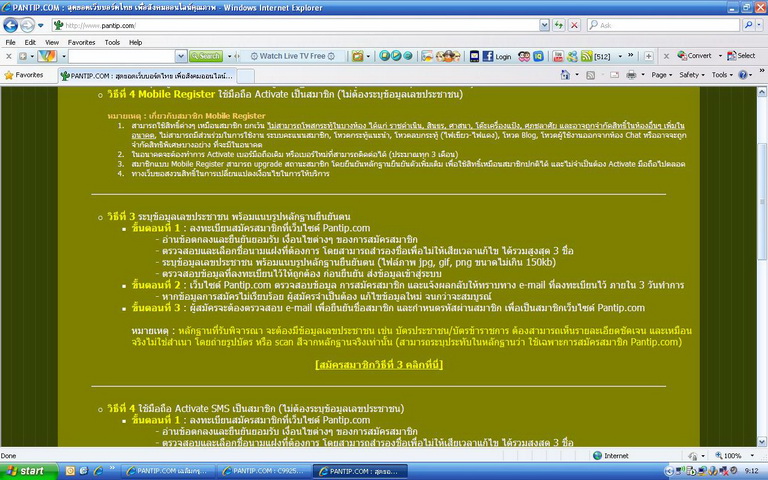Expand the toolbar search field dropdown
The image size is (768, 480).
181,56
